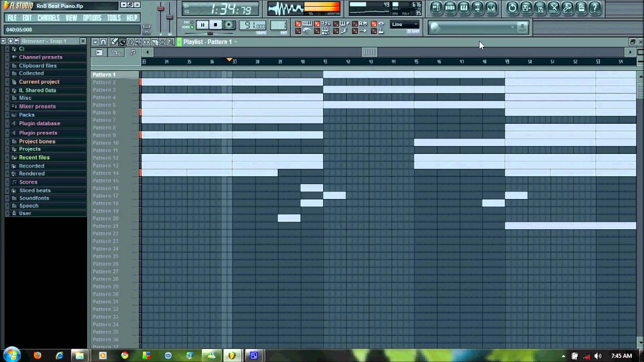Choose the Select tool in Playlist
Image resolution: width=644 pixels, height=362 pixels.
click(163, 42)
